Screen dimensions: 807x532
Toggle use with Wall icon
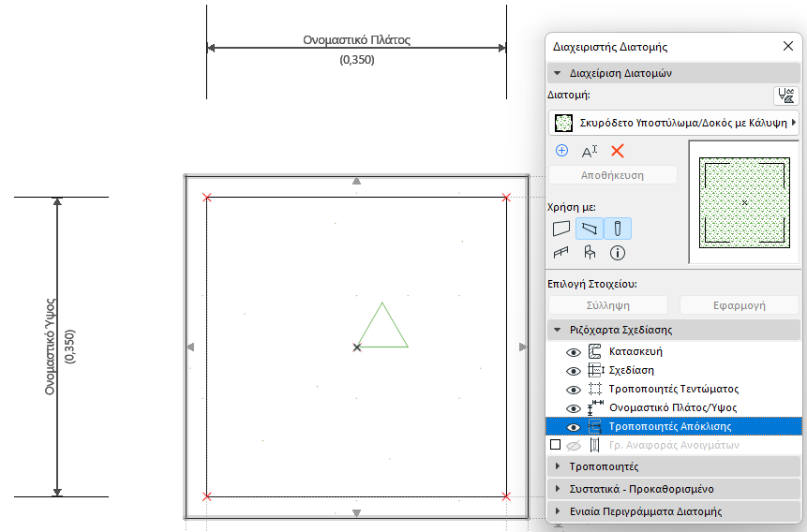pos(561,229)
